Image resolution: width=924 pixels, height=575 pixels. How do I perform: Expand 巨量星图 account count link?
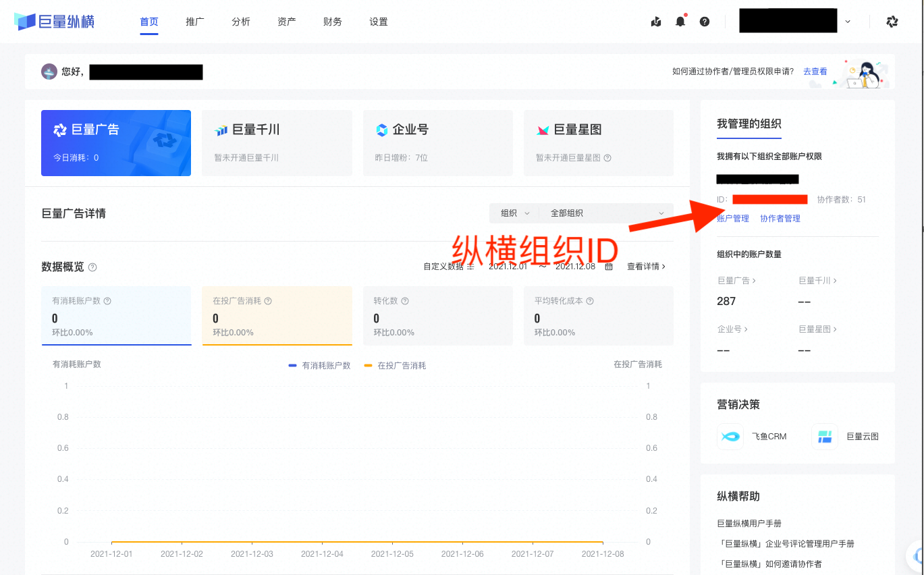click(818, 329)
